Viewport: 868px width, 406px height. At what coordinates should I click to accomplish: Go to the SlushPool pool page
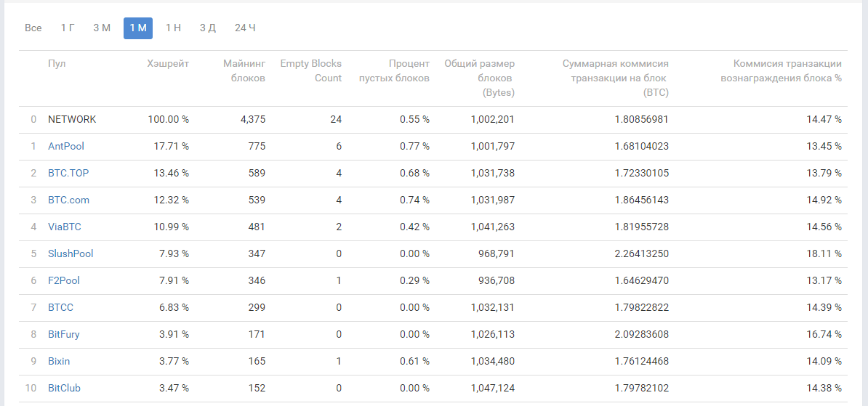[71, 253]
